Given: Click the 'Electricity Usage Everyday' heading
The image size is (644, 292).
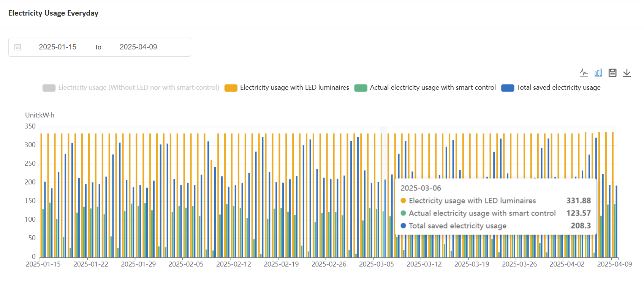Looking at the screenshot, I should tap(53, 13).
